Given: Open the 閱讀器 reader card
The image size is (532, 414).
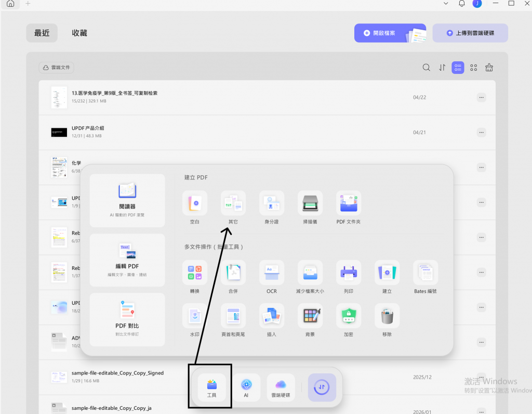Looking at the screenshot, I should click(127, 200).
